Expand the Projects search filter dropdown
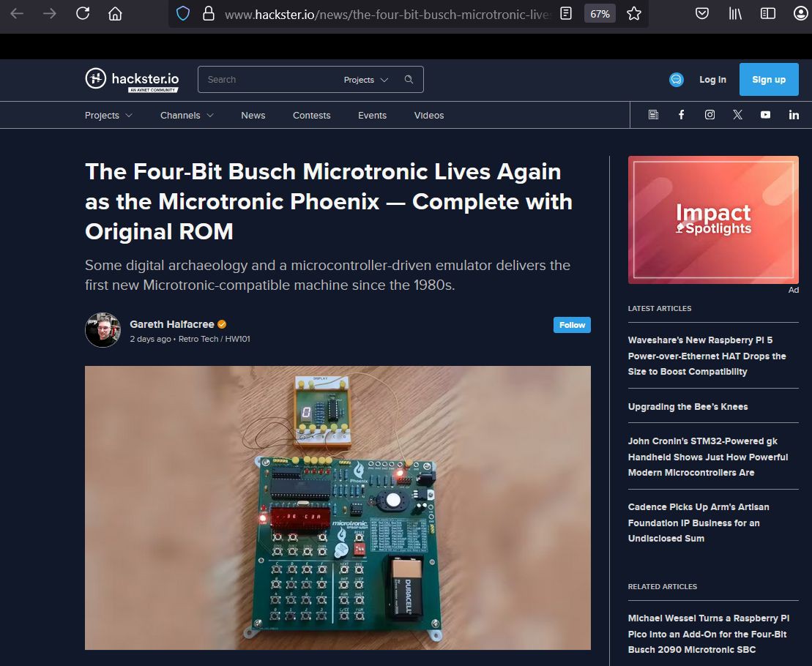The image size is (812, 666). [x=366, y=80]
